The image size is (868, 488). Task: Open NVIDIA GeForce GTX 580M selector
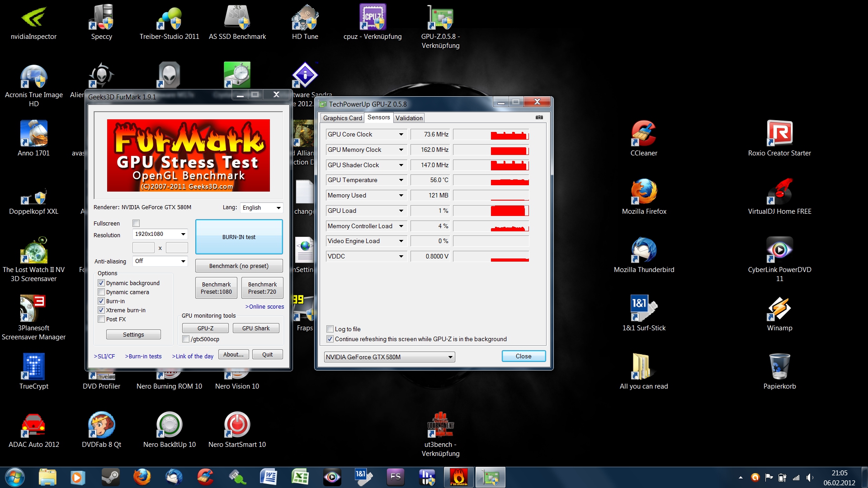point(389,357)
